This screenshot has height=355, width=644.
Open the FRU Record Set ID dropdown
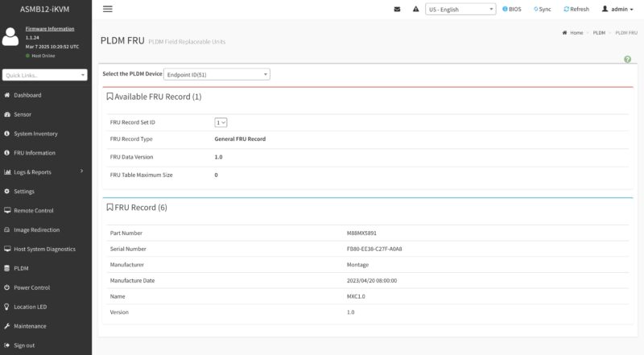point(221,122)
